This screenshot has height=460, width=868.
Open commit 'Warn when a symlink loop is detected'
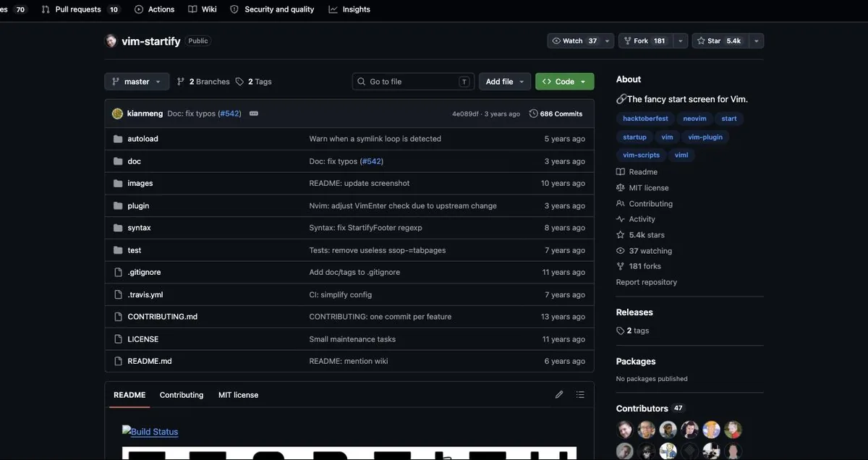(375, 139)
